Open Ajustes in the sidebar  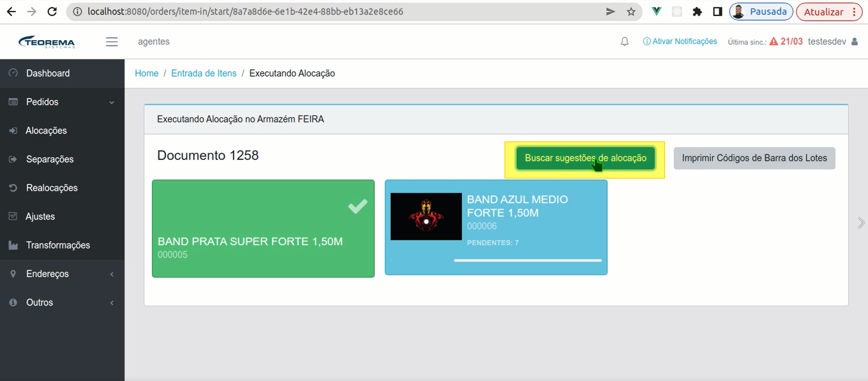click(x=62, y=216)
